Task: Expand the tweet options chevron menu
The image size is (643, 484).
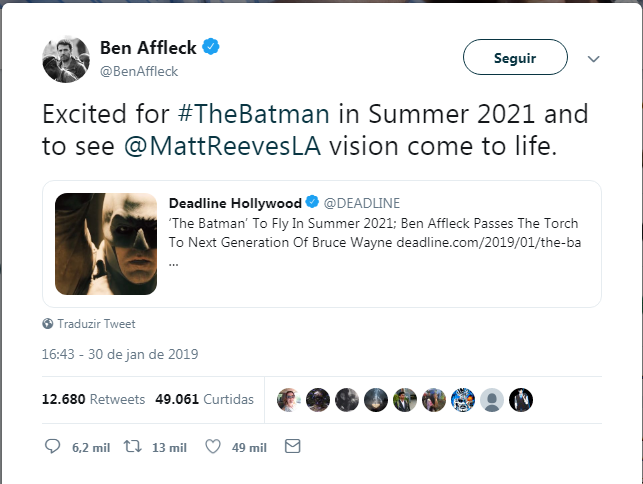Action: pyautogui.click(x=593, y=59)
